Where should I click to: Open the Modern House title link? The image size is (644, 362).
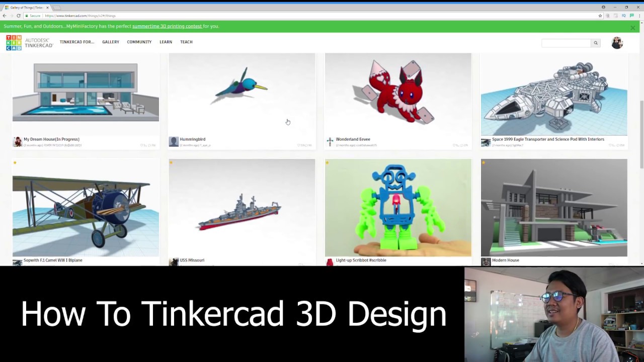click(x=506, y=260)
